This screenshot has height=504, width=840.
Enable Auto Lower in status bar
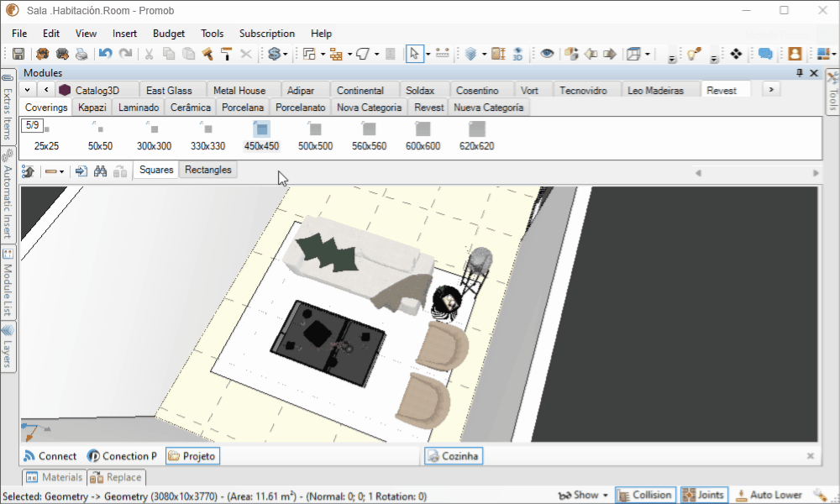(769, 495)
